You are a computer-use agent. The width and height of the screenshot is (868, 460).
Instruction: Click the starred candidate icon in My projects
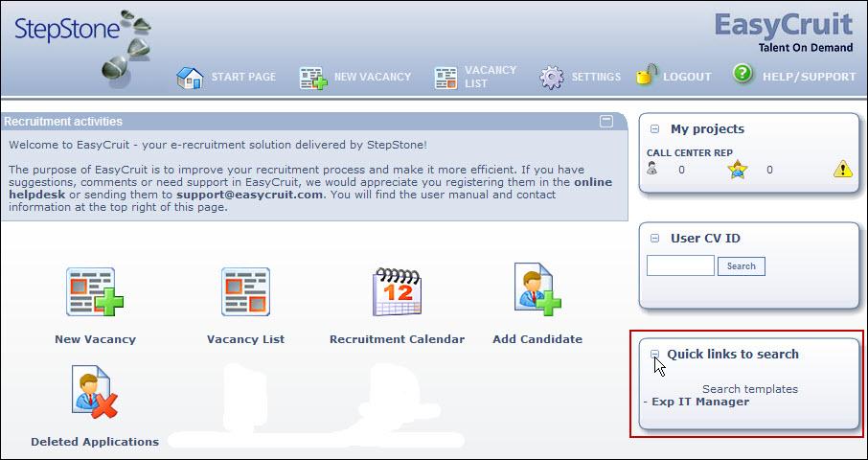click(x=738, y=170)
